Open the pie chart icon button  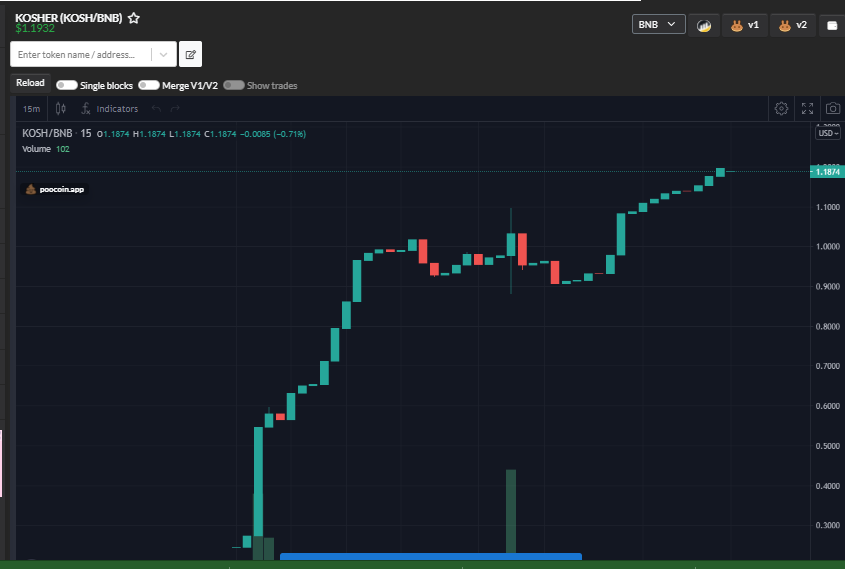[x=704, y=25]
